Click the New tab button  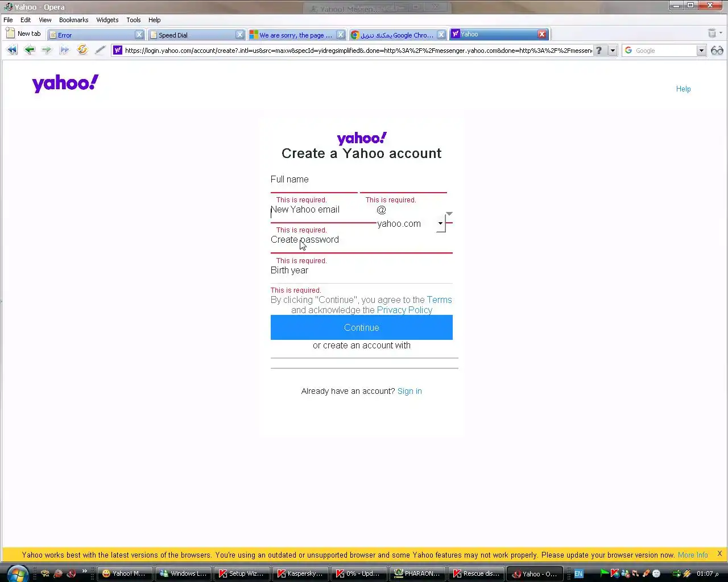point(24,34)
